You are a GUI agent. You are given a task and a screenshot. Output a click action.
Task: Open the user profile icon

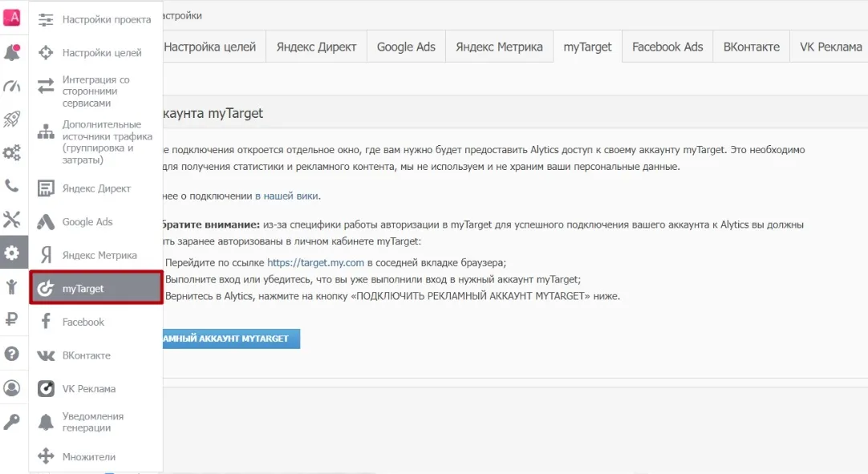(11, 387)
